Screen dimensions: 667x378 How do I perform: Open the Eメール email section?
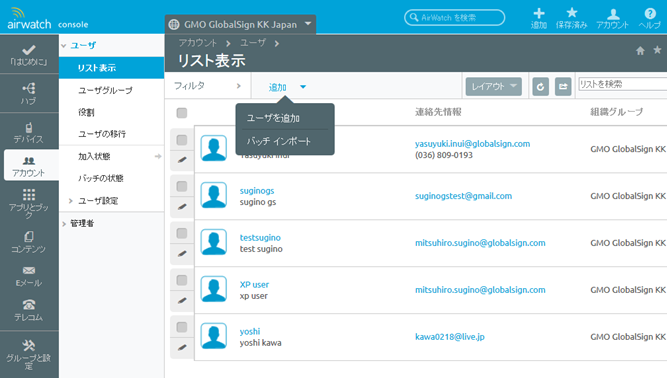click(x=29, y=276)
